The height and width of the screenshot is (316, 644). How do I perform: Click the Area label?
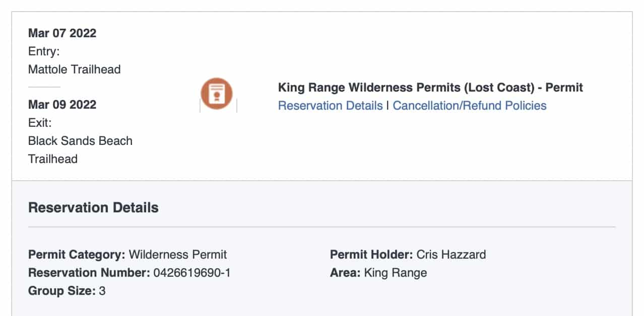coord(345,273)
